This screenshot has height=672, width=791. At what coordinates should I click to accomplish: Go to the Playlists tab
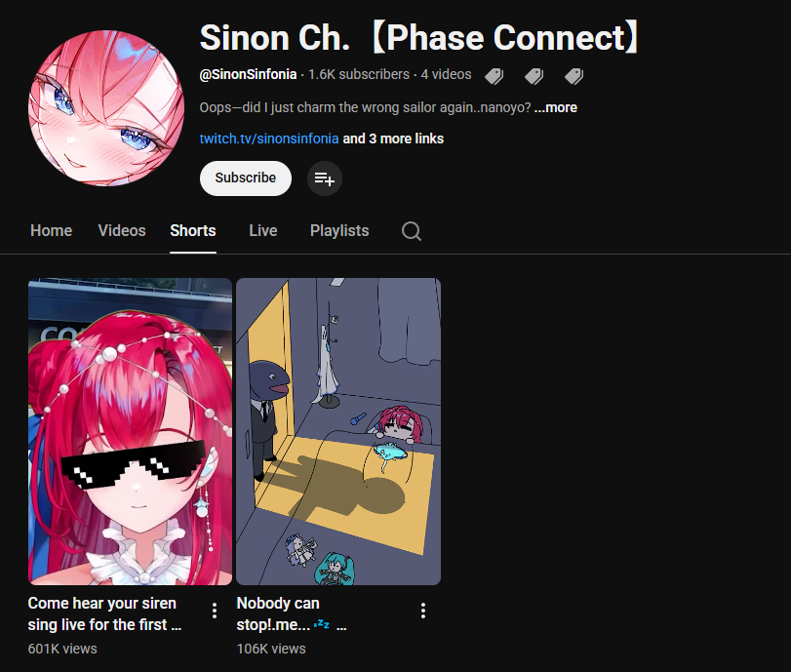coord(339,230)
